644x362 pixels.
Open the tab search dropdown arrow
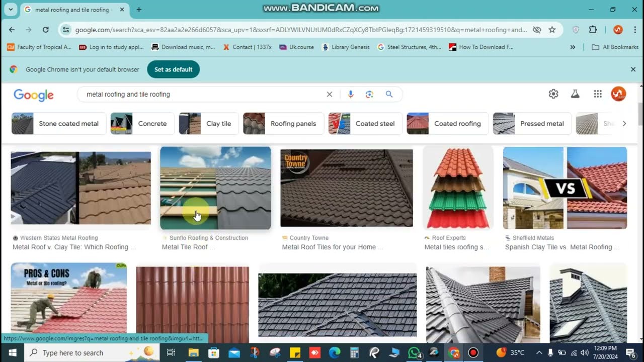click(11, 10)
